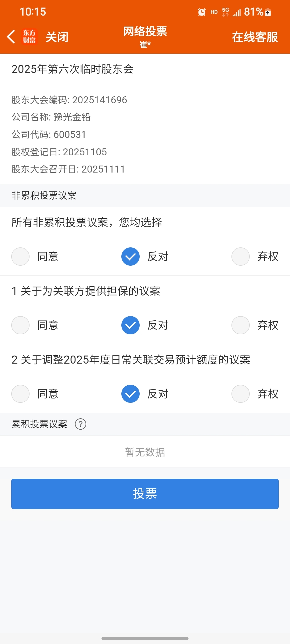Tap the battery status icon
The height and width of the screenshot is (644, 290).
pos(268,12)
